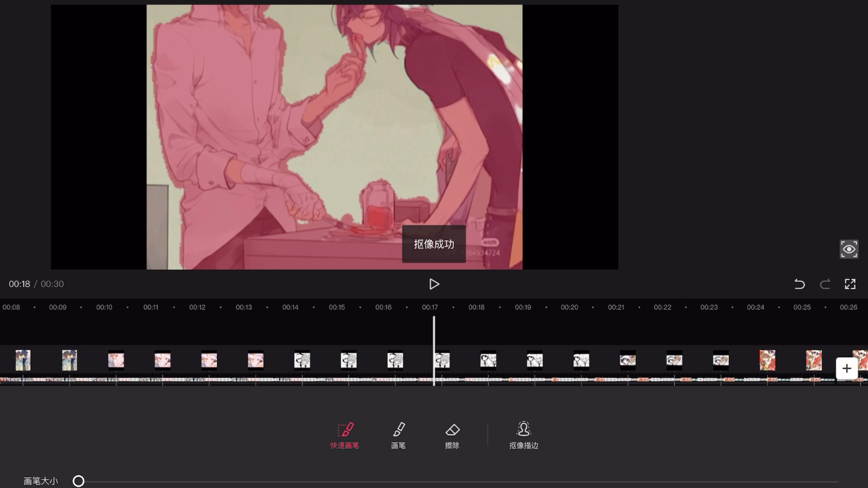Image resolution: width=868 pixels, height=488 pixels.
Task: Select the first clip thumbnail in the timeline
Action: pyautogui.click(x=23, y=360)
